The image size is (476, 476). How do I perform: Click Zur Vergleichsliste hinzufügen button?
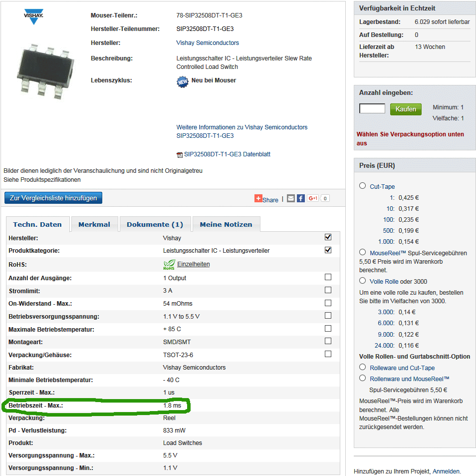point(53,198)
